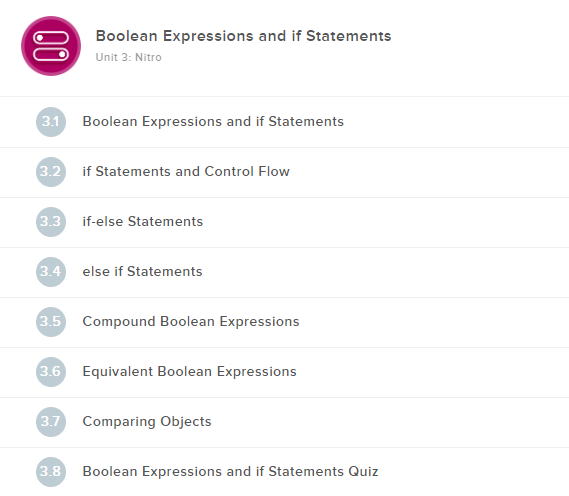Go to 'if-else Statements' lesson
This screenshot has height=496, width=569.
point(143,221)
